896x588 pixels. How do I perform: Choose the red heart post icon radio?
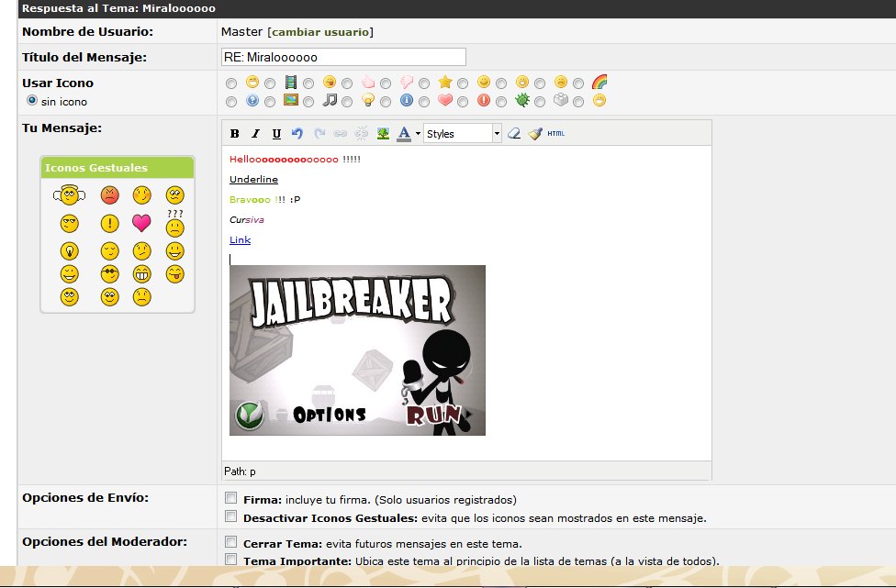(x=424, y=102)
